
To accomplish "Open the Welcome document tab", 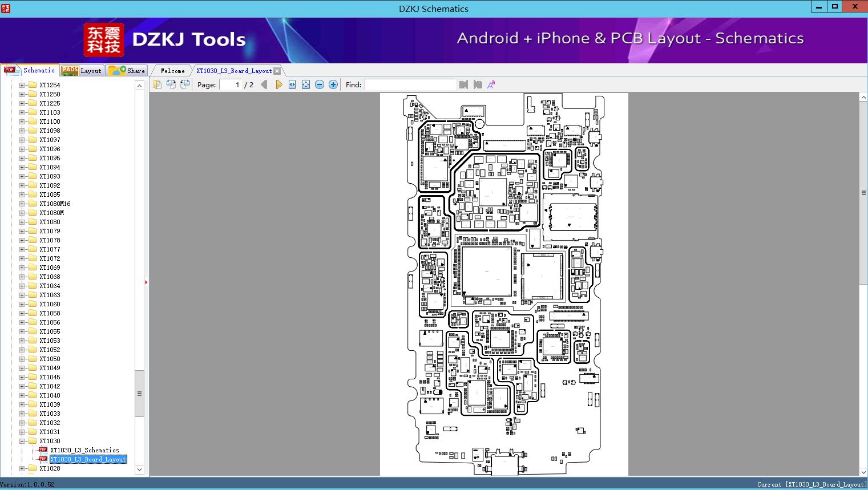I will [x=172, y=71].
